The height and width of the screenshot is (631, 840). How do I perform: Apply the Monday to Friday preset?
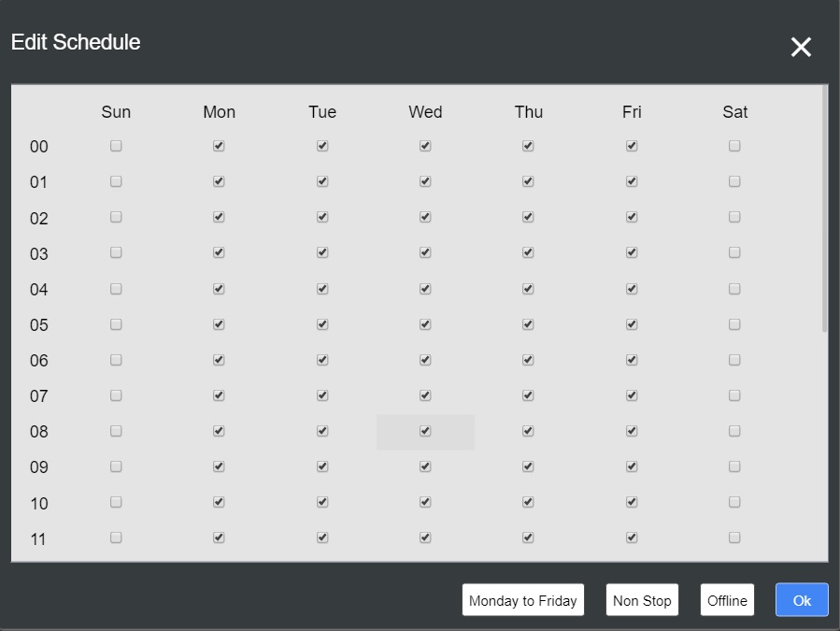522,599
